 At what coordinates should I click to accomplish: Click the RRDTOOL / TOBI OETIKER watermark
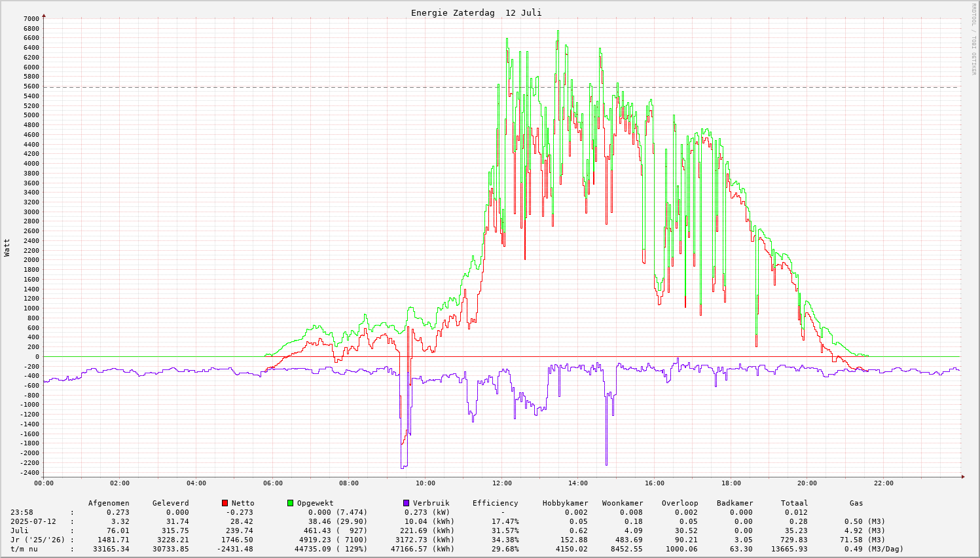[973, 39]
